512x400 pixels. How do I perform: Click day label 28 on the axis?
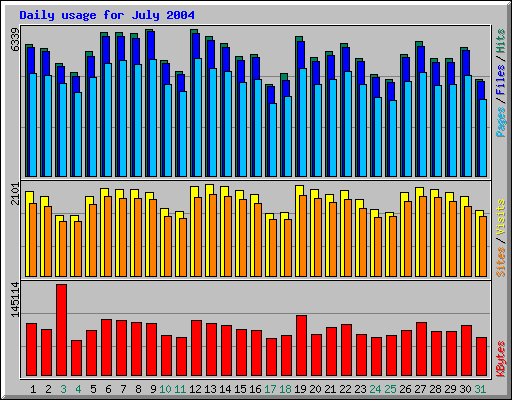(x=435, y=389)
